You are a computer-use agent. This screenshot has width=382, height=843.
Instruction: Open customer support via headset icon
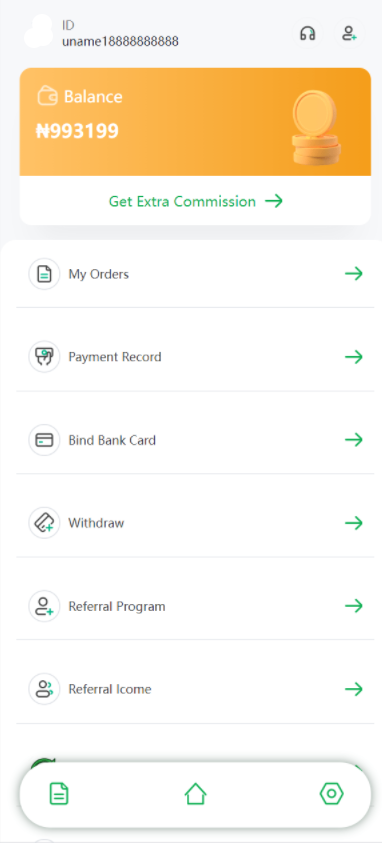tap(307, 33)
